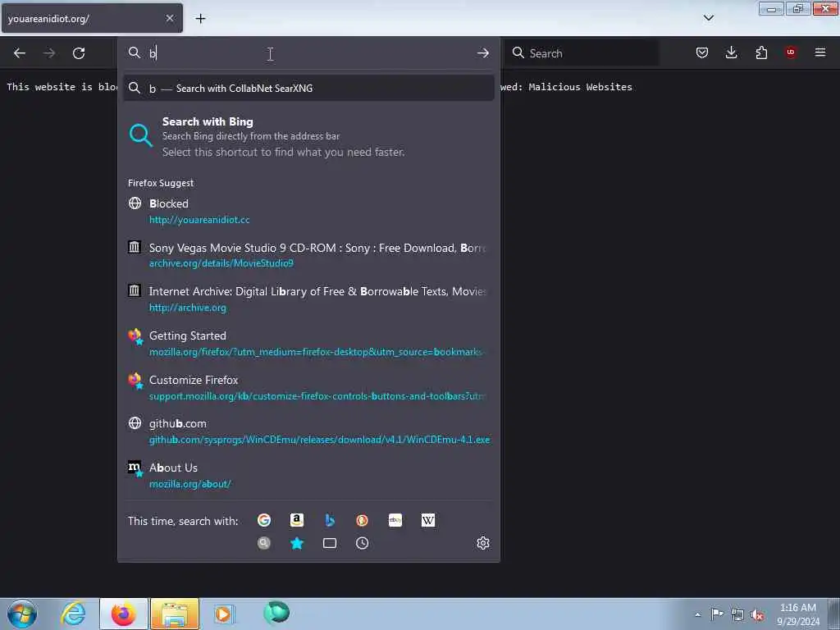The height and width of the screenshot is (630, 840).
Task: Open the green round app on the taskbar
Action: point(276,613)
